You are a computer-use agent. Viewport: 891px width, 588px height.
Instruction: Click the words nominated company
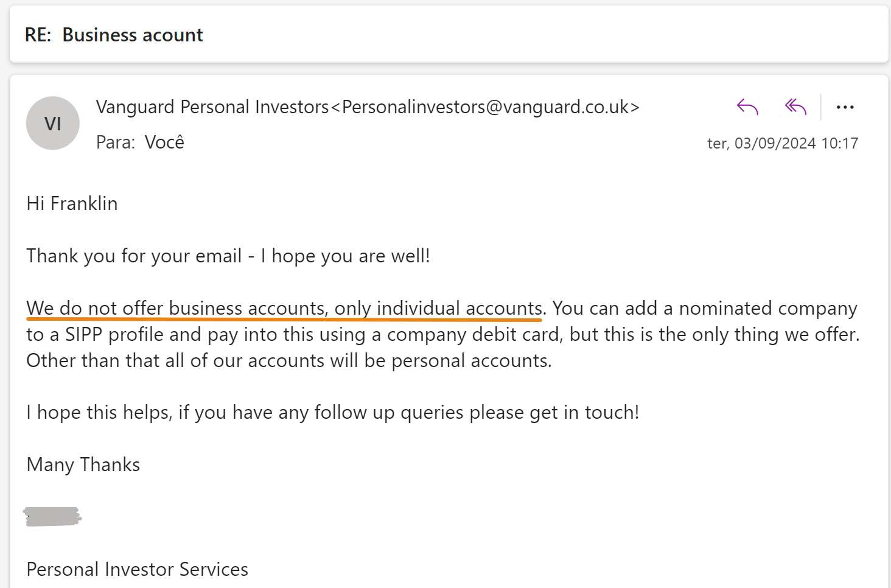[768, 308]
